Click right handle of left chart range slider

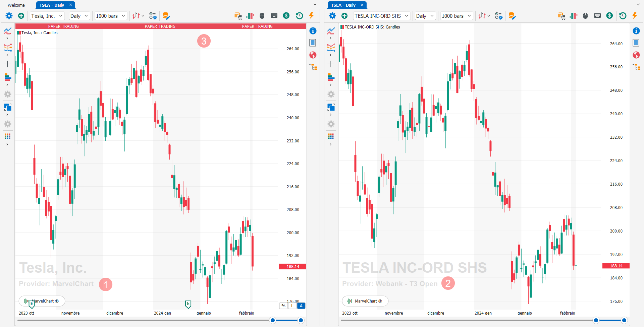[x=301, y=320]
